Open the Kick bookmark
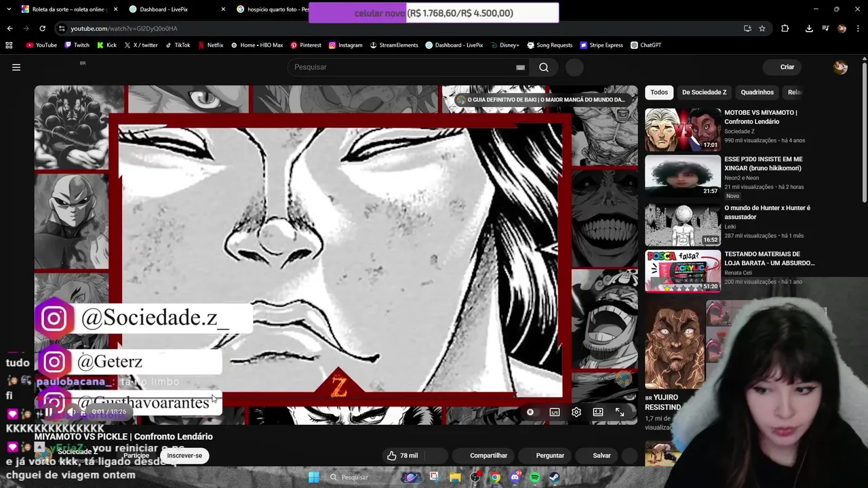This screenshot has height=488, width=868. point(106,45)
